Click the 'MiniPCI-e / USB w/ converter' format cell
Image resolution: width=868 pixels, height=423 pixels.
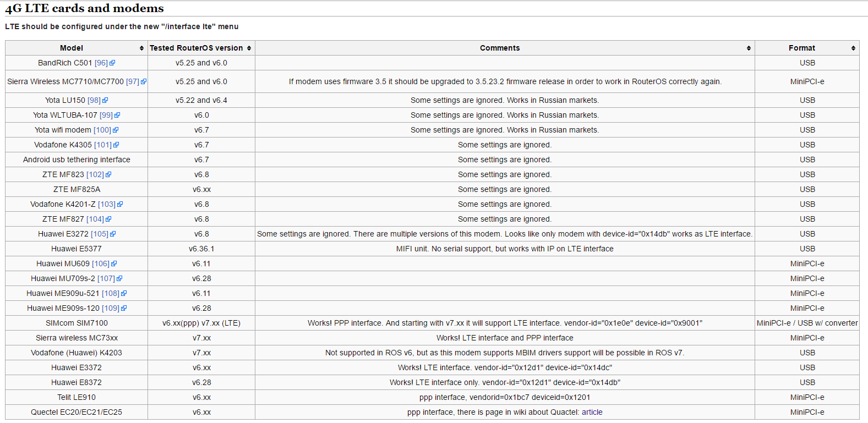pos(807,323)
